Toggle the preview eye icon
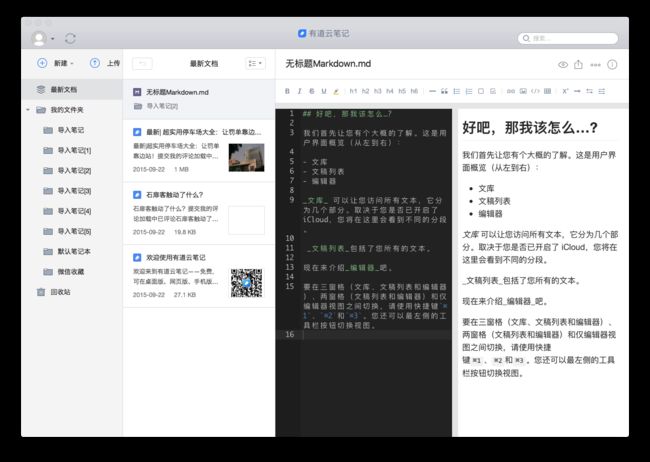This screenshot has width=650, height=462. [563, 65]
